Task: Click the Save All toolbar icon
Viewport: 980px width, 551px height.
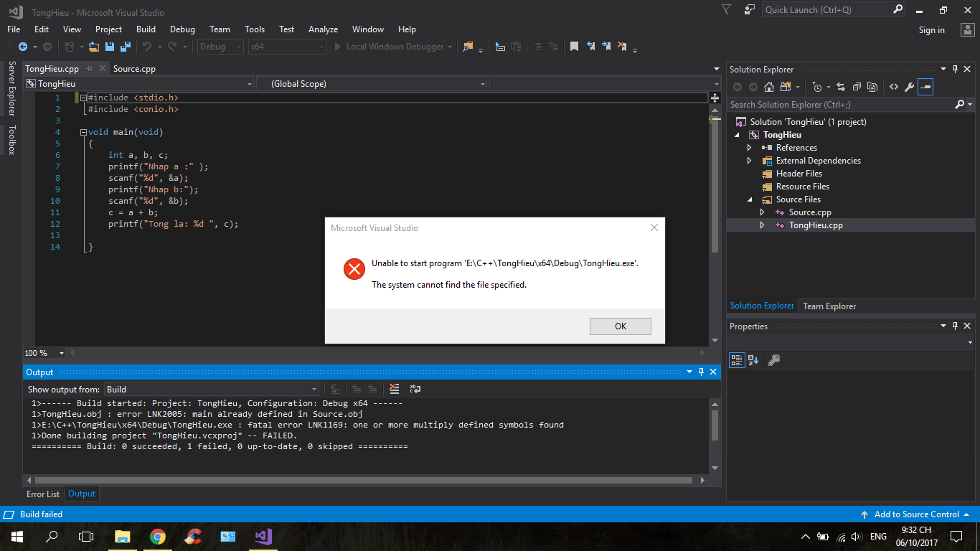Action: pos(125,47)
